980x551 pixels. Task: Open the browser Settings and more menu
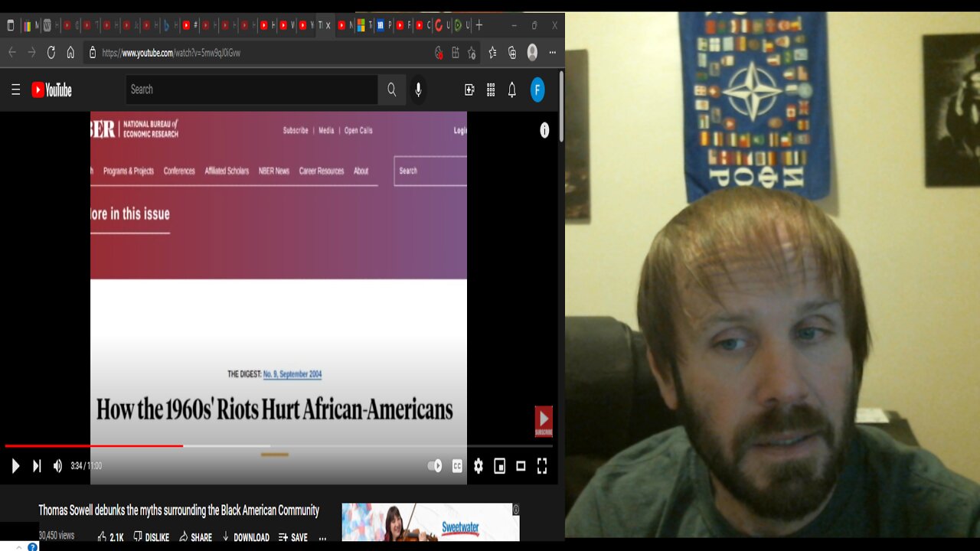point(553,53)
